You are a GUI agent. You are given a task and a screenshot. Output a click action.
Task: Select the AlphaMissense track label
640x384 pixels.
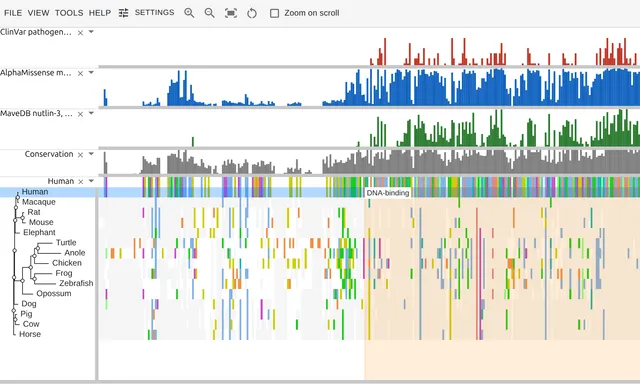coord(36,73)
